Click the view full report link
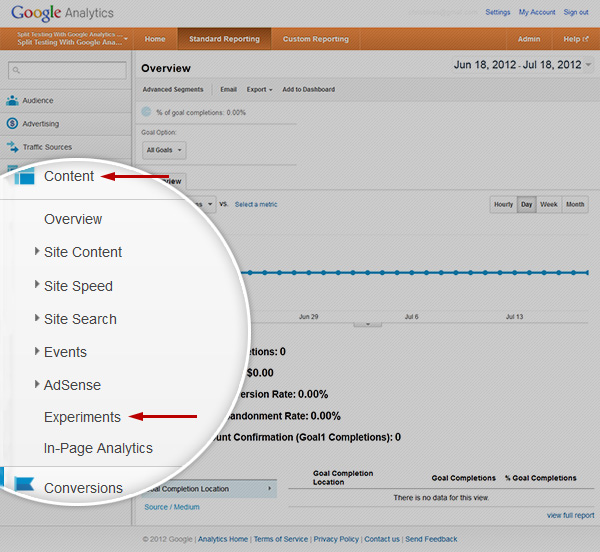Screen dimensions: 600x552 coord(571,515)
